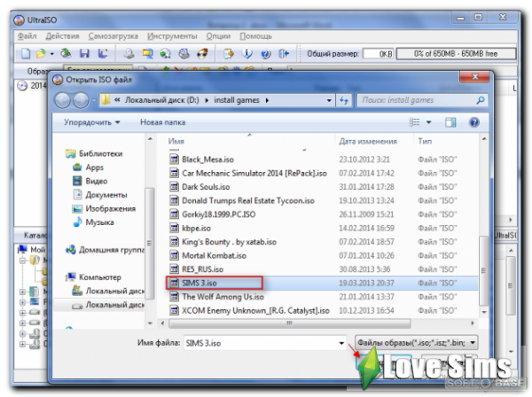Viewport: 532px width, 397px height.
Task: Open recent locations dropdown beside Forward arrow
Action: 94,101
